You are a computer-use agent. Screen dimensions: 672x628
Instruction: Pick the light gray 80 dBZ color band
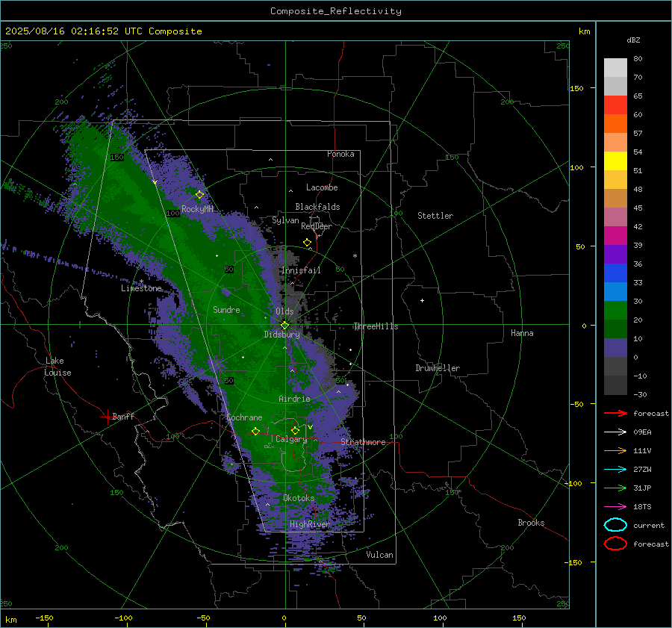[615, 68]
